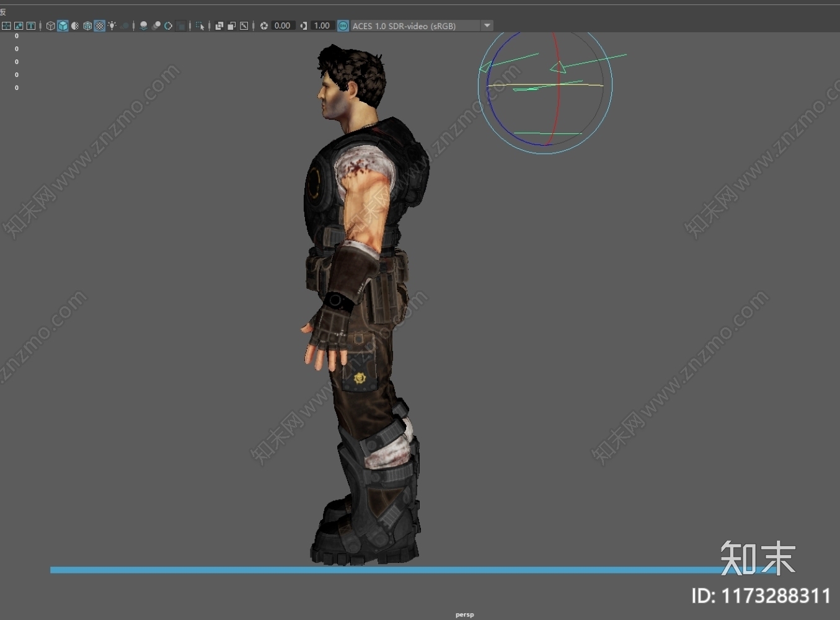Click the isolate select icon
840x620 pixels.
pyautogui.click(x=200, y=25)
